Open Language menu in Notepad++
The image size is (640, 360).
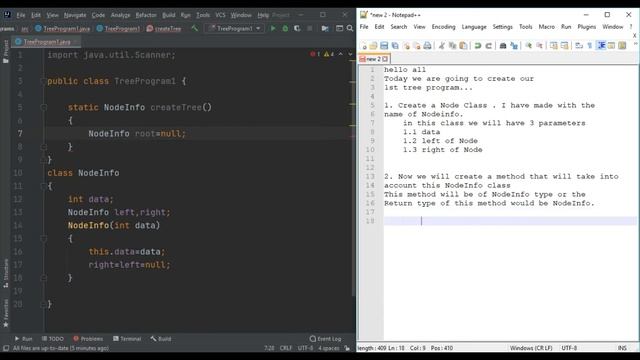474,27
